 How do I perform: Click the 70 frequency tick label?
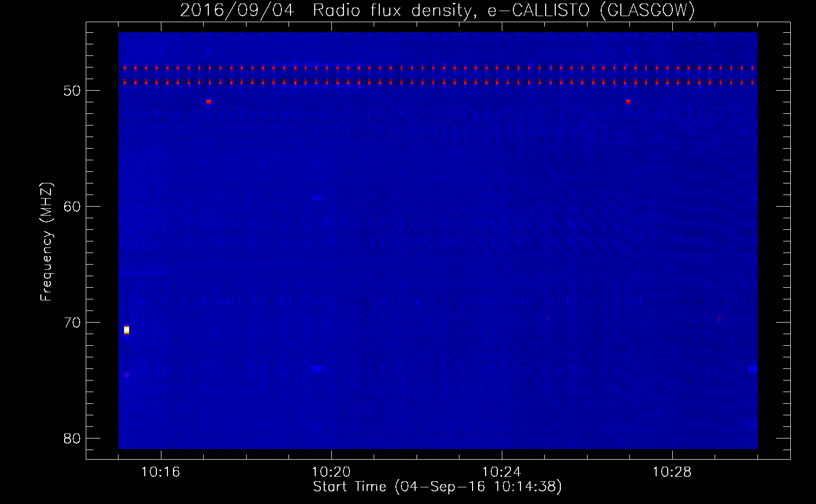(72, 323)
